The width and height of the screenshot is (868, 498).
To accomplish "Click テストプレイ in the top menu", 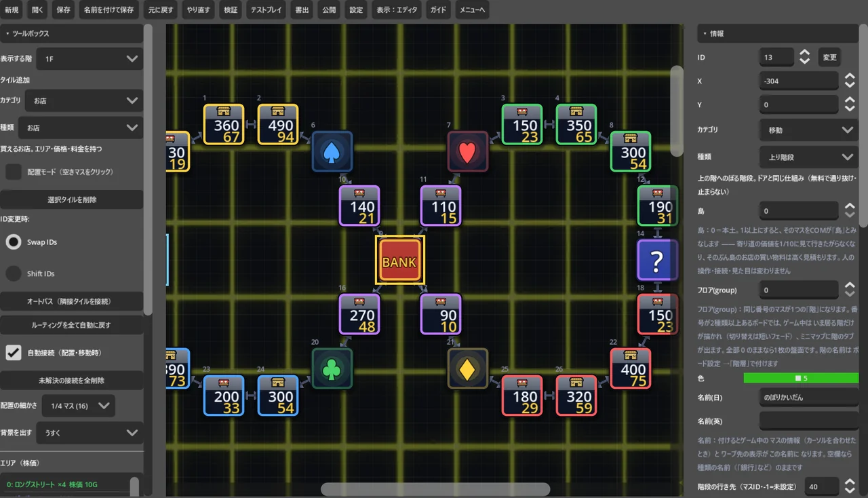I will [x=266, y=10].
